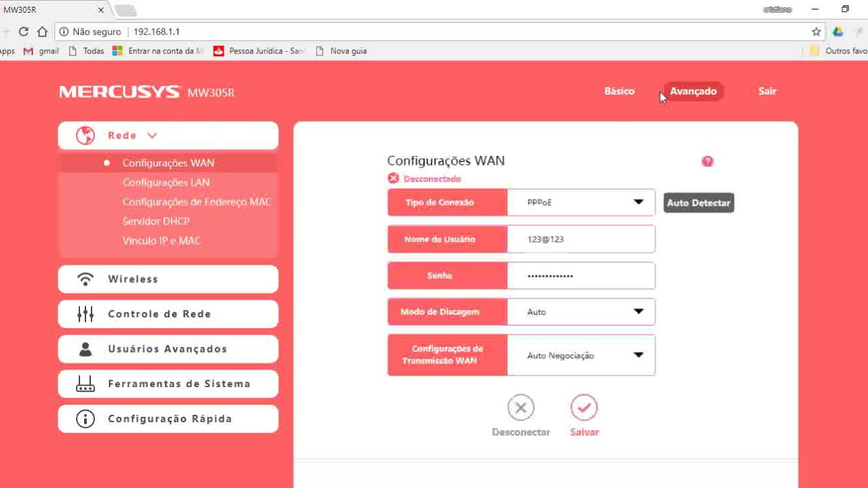Select Configurações LAN submenu item
868x488 pixels.
pyautogui.click(x=166, y=182)
